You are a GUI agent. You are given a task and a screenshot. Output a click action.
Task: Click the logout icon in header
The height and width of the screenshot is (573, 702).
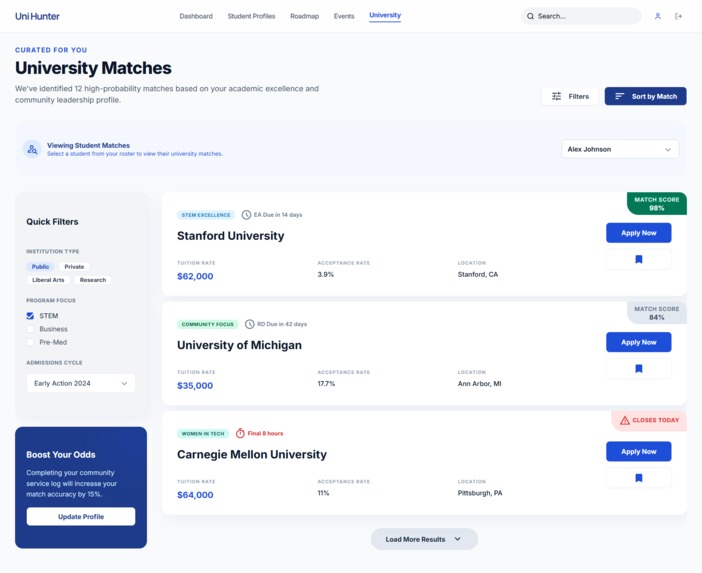[x=678, y=16]
